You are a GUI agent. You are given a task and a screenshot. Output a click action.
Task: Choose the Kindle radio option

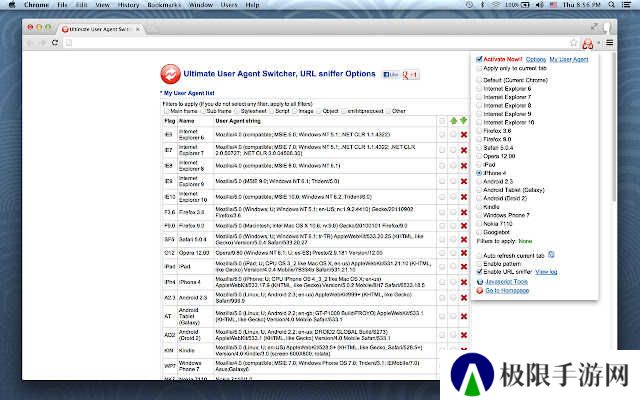[479, 207]
